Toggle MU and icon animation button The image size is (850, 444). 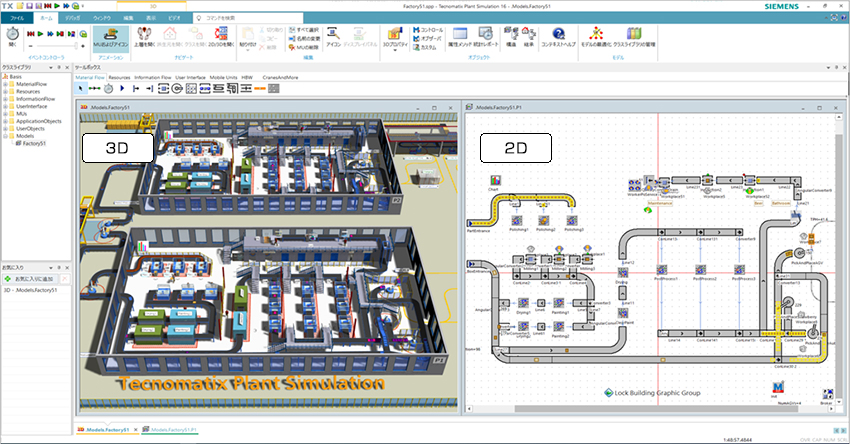coord(111,38)
